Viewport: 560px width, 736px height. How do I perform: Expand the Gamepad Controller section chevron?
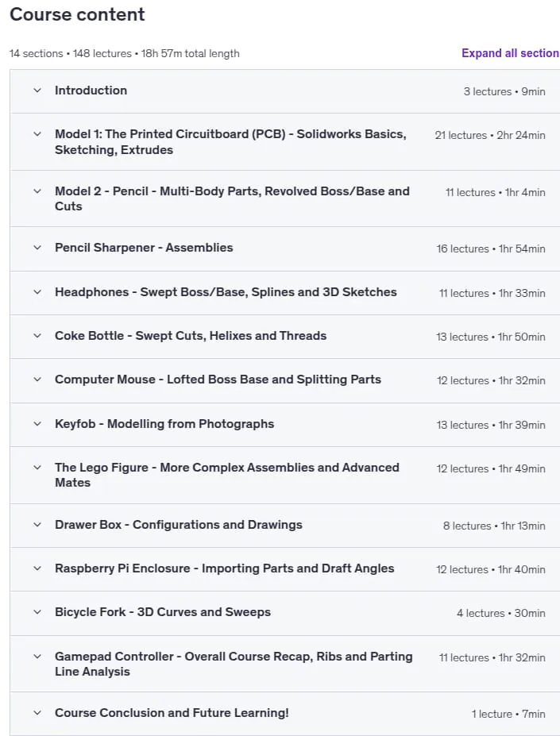37,657
